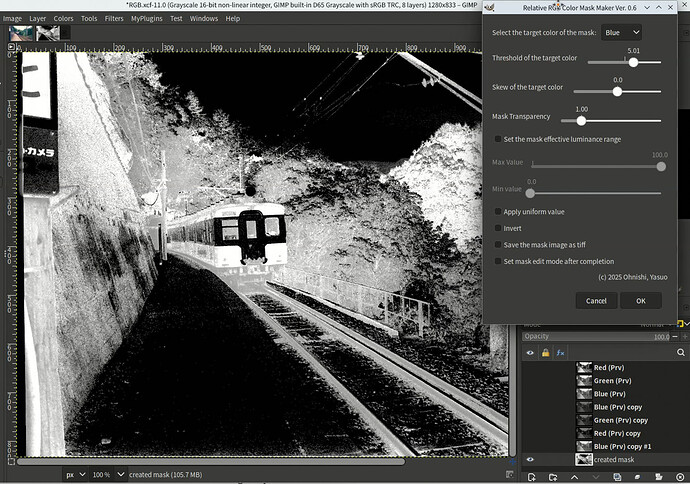
Task: Select the Blue (Prv) copy #1 layer
Action: point(621,446)
